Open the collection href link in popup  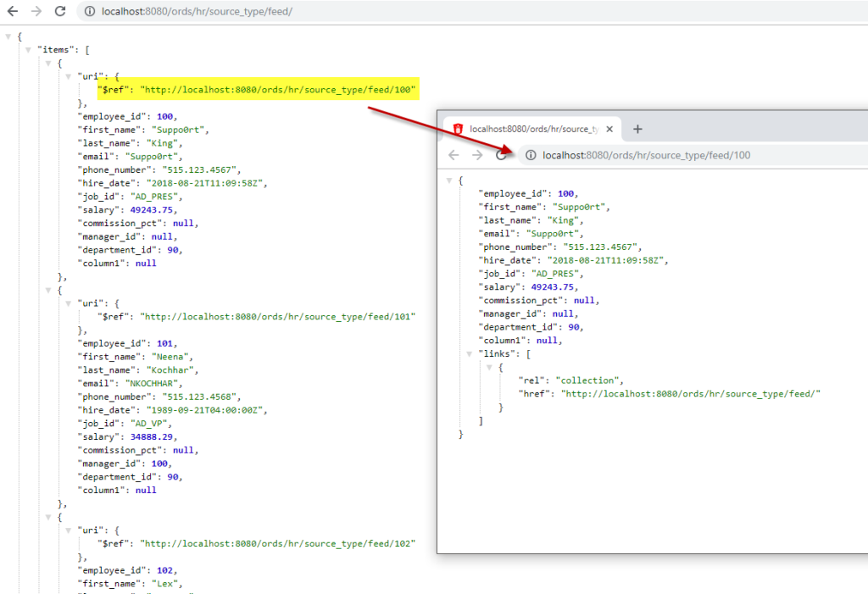691,394
